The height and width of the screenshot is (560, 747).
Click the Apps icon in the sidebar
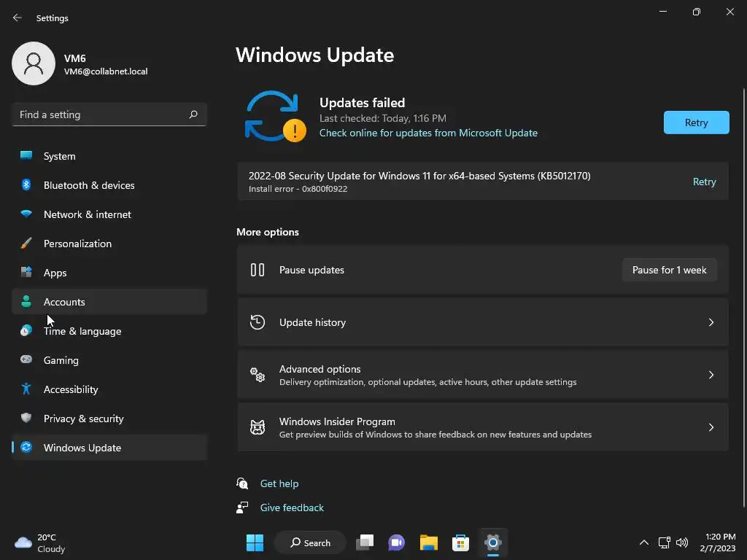(26, 273)
